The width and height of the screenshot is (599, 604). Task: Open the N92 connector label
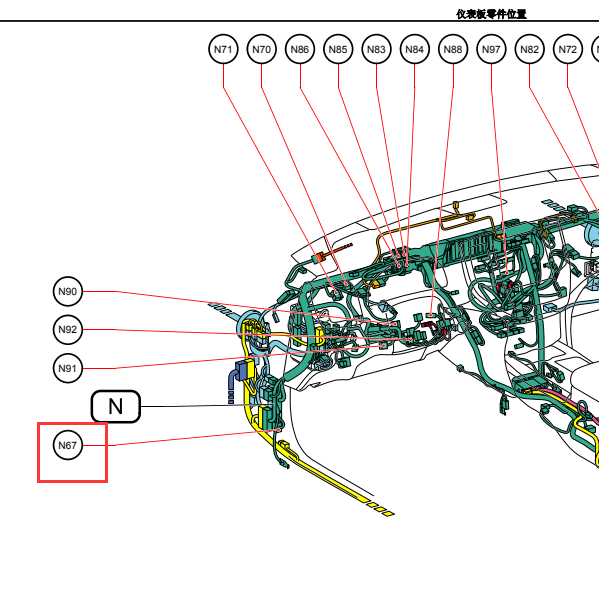tap(67, 330)
